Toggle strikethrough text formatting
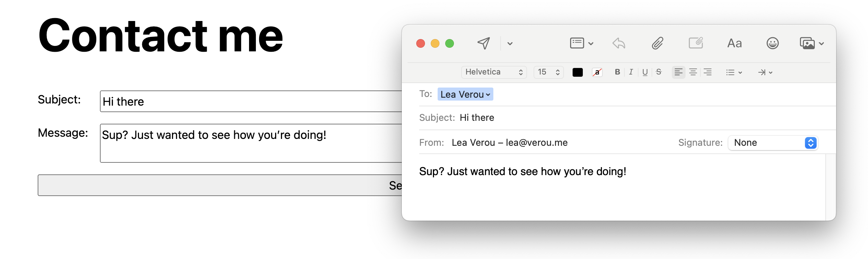The image size is (868, 259). coord(659,72)
